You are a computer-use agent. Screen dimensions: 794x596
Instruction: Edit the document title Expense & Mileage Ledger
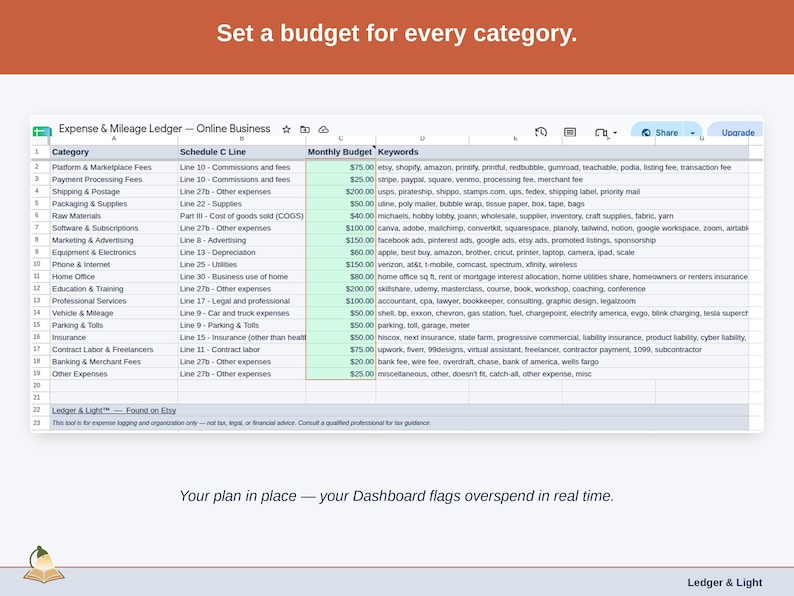(165, 129)
